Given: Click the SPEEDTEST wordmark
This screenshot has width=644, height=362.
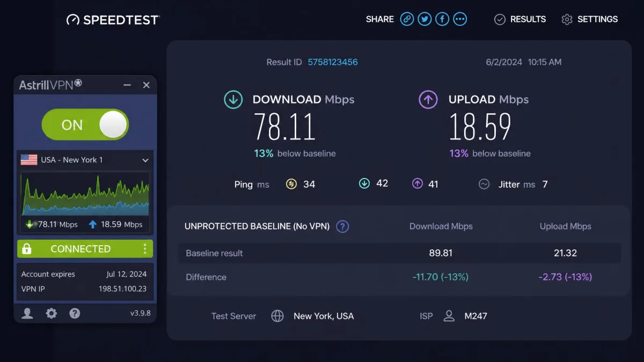Looking at the screenshot, I should 121,20.
